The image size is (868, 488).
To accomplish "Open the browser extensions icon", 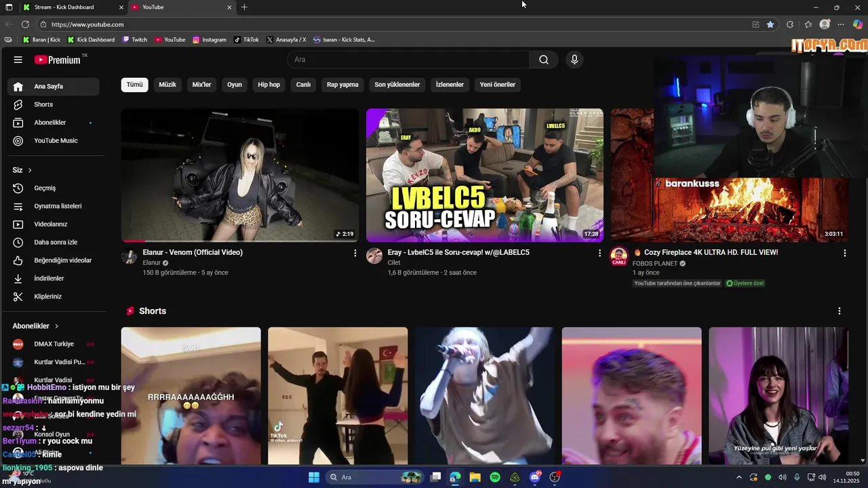I will [x=790, y=24].
